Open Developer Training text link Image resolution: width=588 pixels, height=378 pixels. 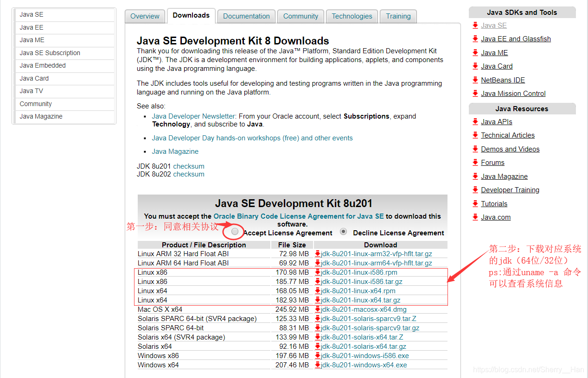tap(510, 190)
